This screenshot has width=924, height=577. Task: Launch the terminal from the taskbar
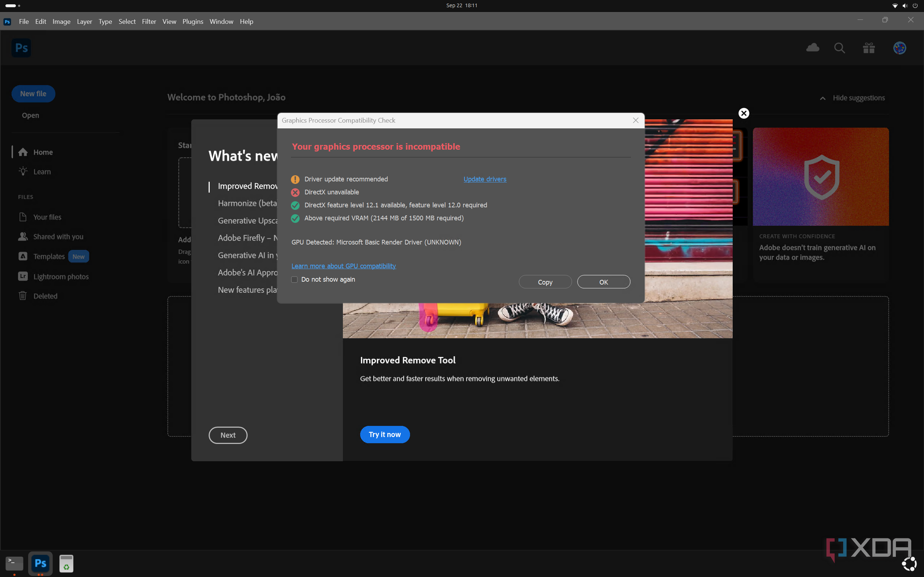[14, 563]
